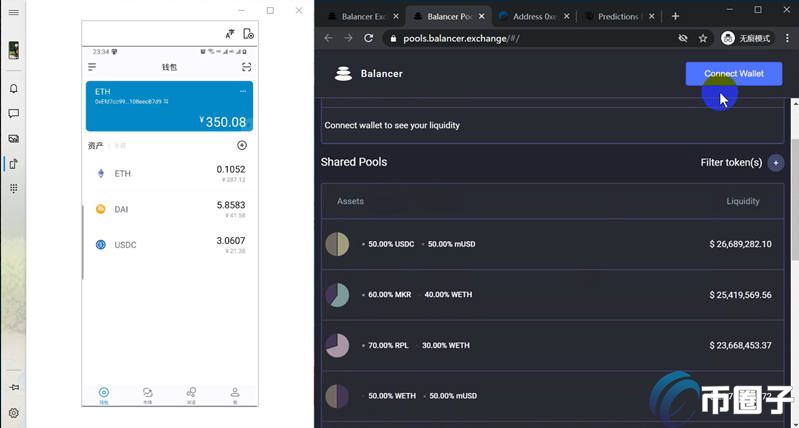Open settings gear in left sidebar
Viewport: 799px width, 428px height.
click(x=14, y=413)
